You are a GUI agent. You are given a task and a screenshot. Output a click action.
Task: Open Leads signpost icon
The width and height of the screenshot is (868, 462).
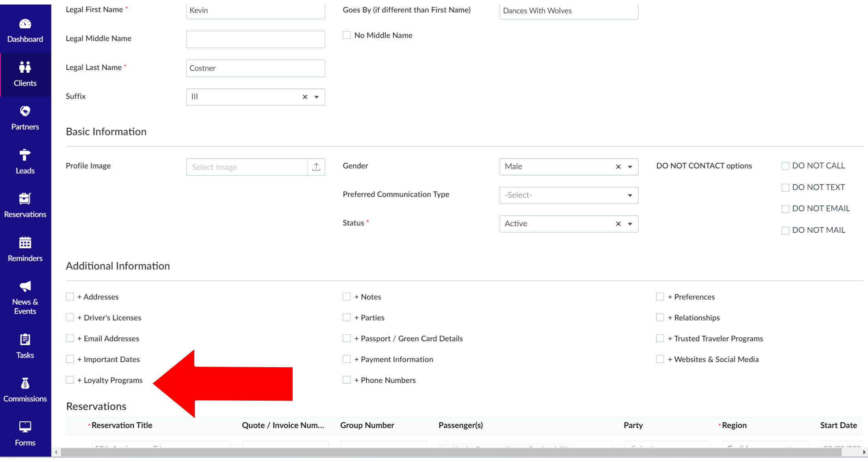tap(25, 155)
